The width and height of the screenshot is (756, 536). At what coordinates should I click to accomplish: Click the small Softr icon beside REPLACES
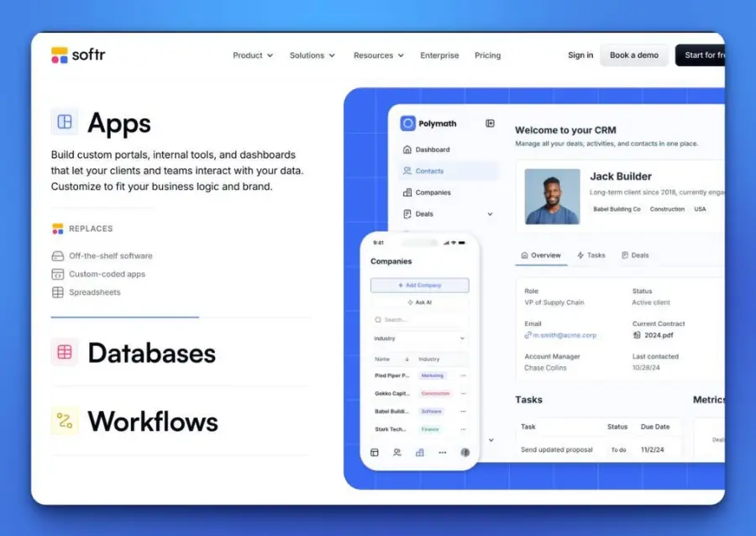57,229
